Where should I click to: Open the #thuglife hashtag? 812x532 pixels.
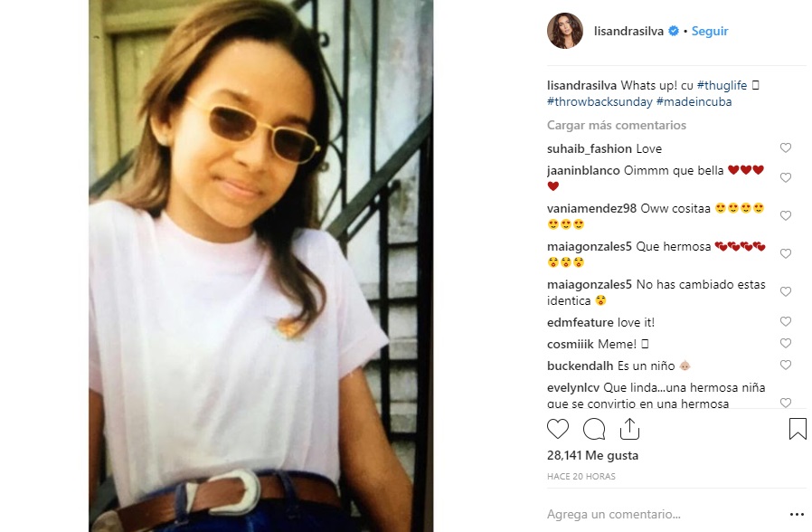click(x=722, y=84)
